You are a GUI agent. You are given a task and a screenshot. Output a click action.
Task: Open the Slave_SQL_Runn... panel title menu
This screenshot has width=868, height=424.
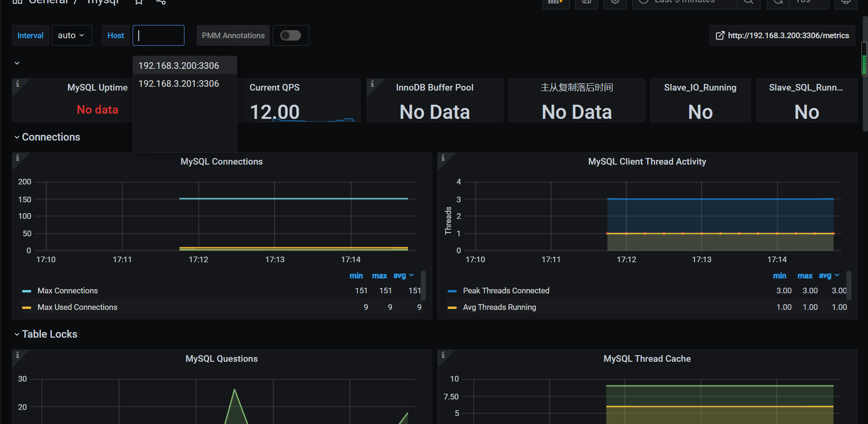click(x=806, y=88)
